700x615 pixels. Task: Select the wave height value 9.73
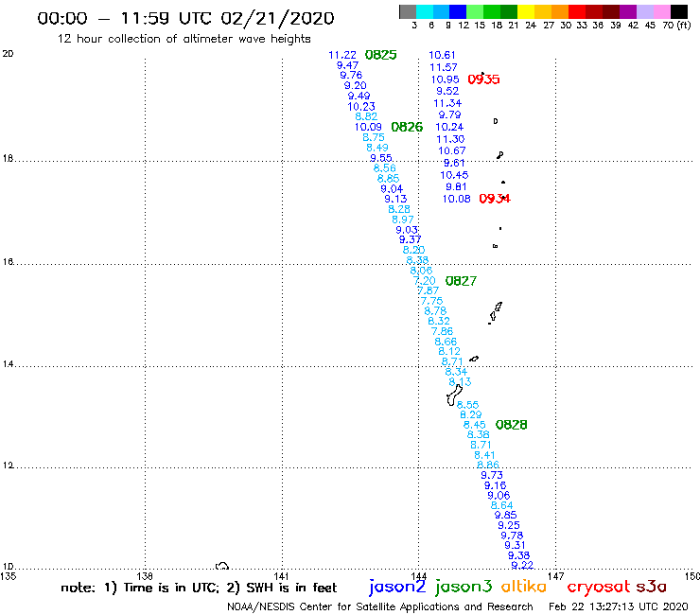coord(492,475)
